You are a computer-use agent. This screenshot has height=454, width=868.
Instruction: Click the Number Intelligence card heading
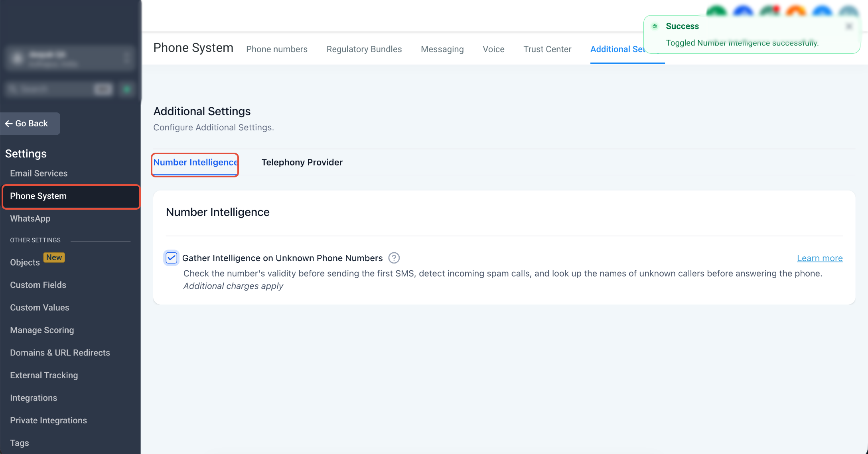click(x=218, y=212)
